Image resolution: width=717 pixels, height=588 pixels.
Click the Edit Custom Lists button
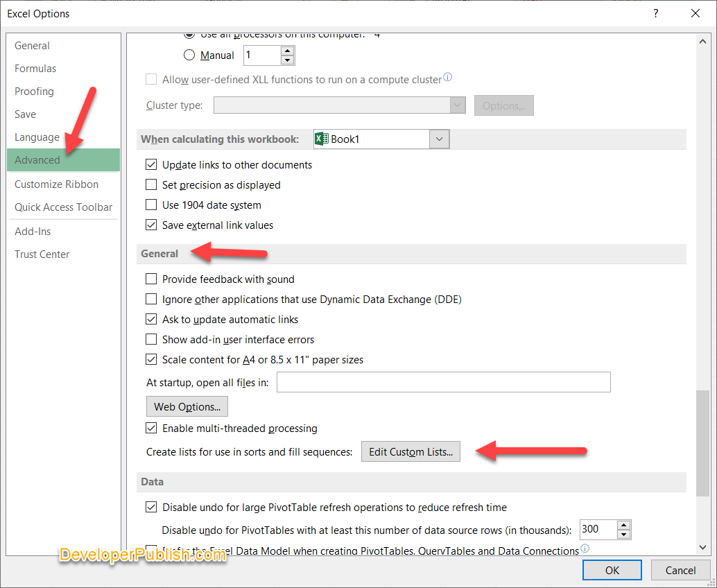(x=411, y=451)
